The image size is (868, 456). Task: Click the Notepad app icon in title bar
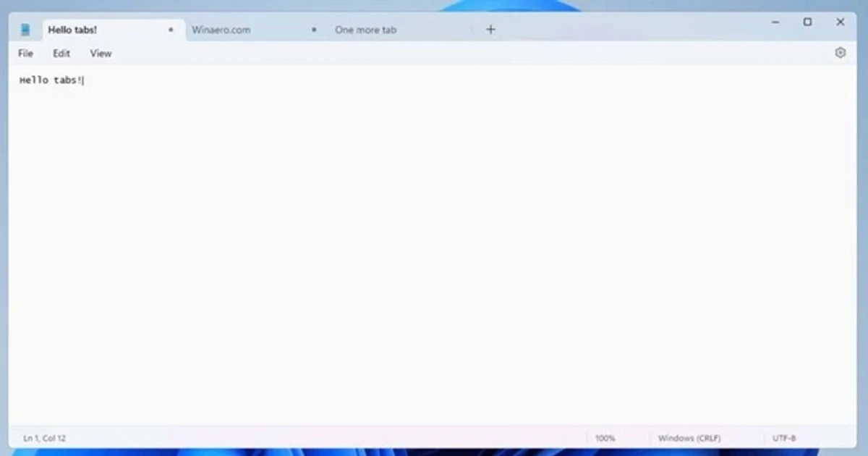pos(25,30)
